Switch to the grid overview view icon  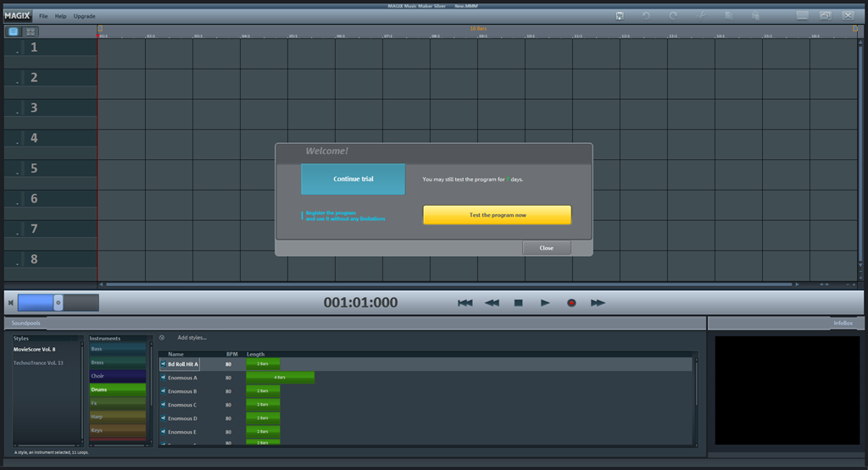pos(31,31)
